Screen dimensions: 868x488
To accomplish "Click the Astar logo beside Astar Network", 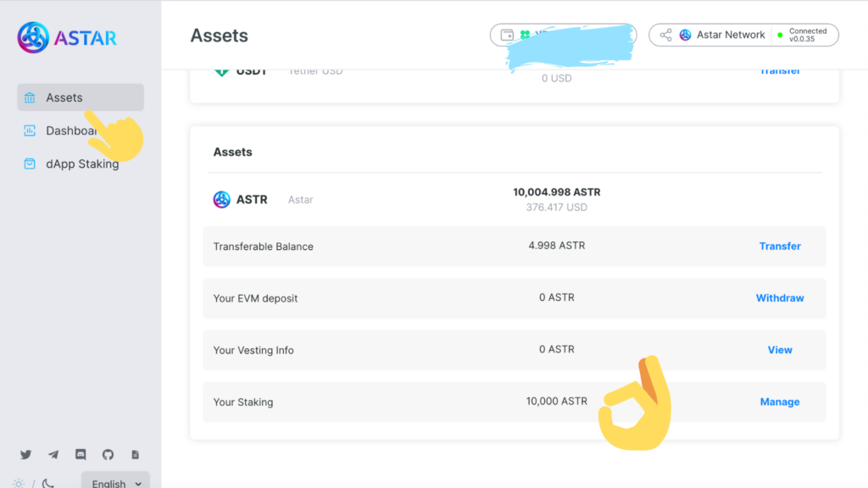I will [685, 35].
